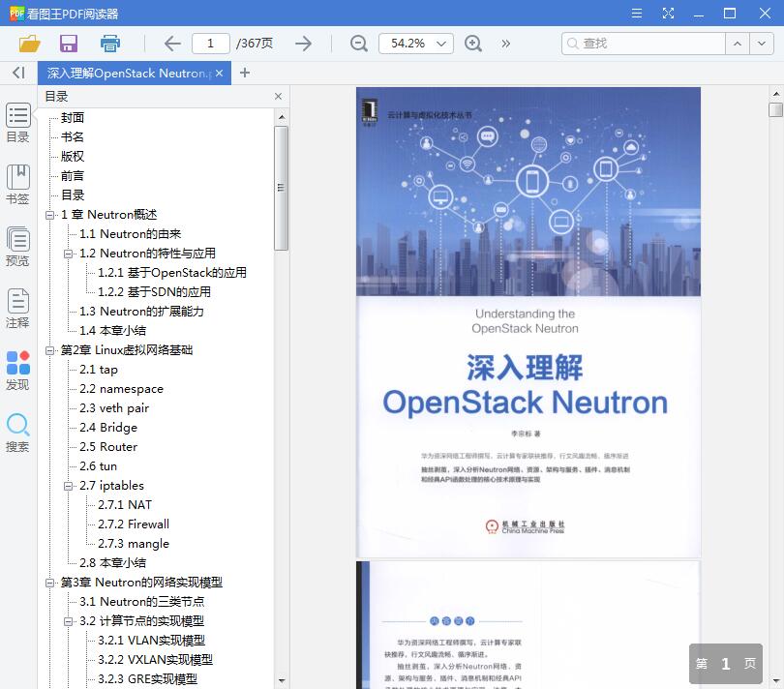The width and height of the screenshot is (784, 689).
Task: Open the 预览 thumbnail preview sidebar panel
Action: click(x=18, y=247)
